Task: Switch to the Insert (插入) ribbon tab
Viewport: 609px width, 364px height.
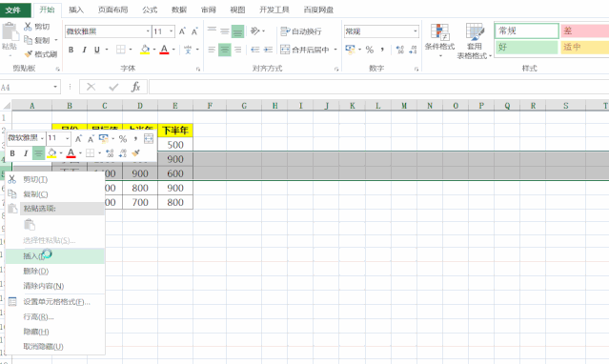Action: click(x=76, y=10)
